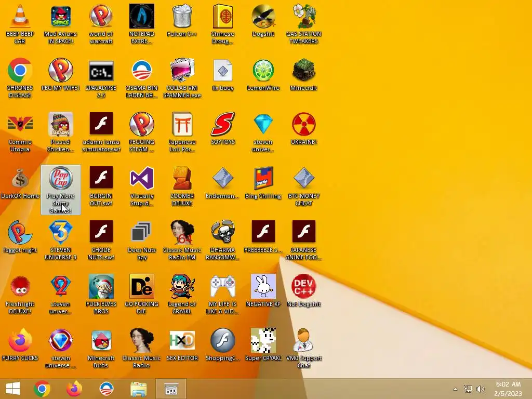The image size is (532, 399).
Task: Select the BURGIN OUT.swf Flash file
Action: pos(101,178)
